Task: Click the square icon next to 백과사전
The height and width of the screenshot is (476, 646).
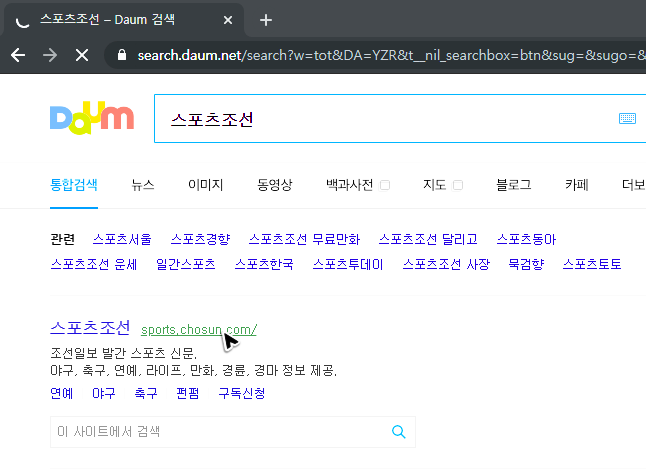Action: click(x=385, y=185)
